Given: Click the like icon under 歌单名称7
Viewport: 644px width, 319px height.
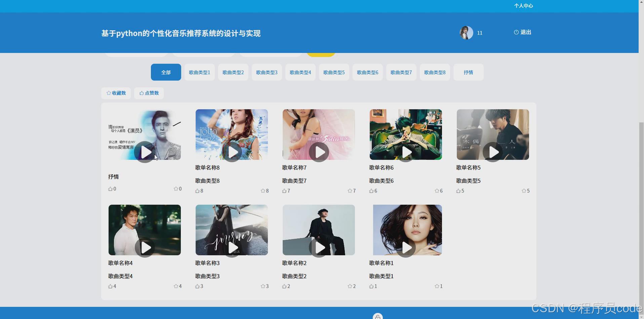Looking at the screenshot, I should tap(284, 190).
